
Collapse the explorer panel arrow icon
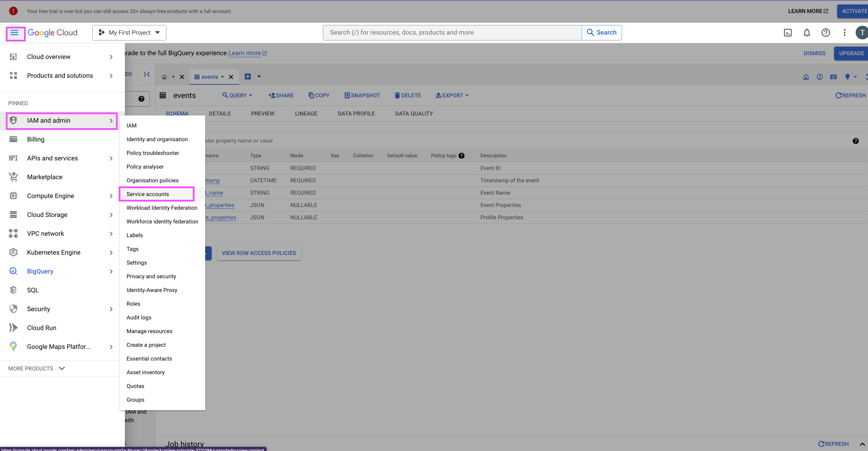(x=147, y=74)
